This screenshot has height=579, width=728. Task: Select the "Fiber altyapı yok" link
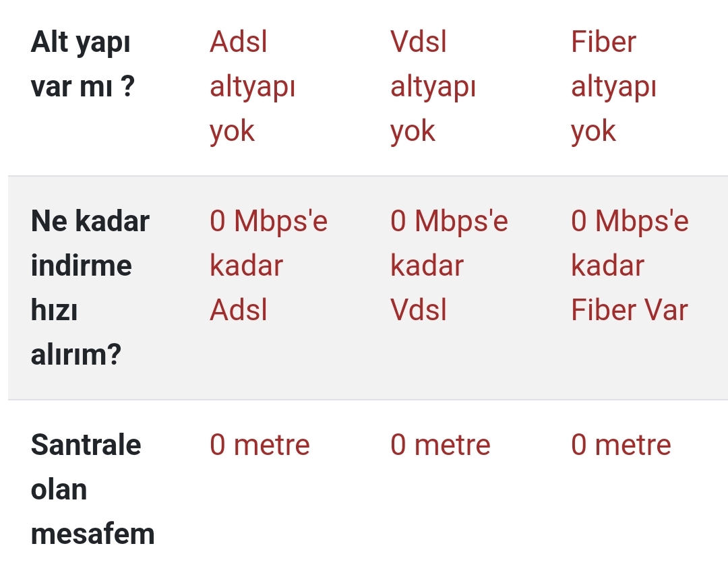point(613,87)
